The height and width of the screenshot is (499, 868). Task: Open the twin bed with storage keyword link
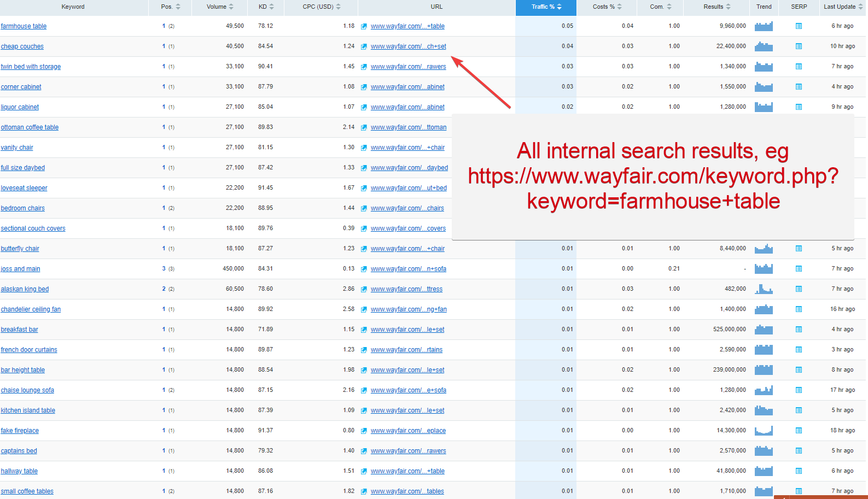[31, 67]
